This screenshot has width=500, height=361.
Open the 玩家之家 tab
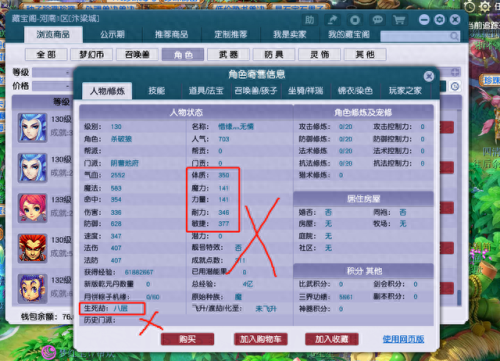[405, 91]
